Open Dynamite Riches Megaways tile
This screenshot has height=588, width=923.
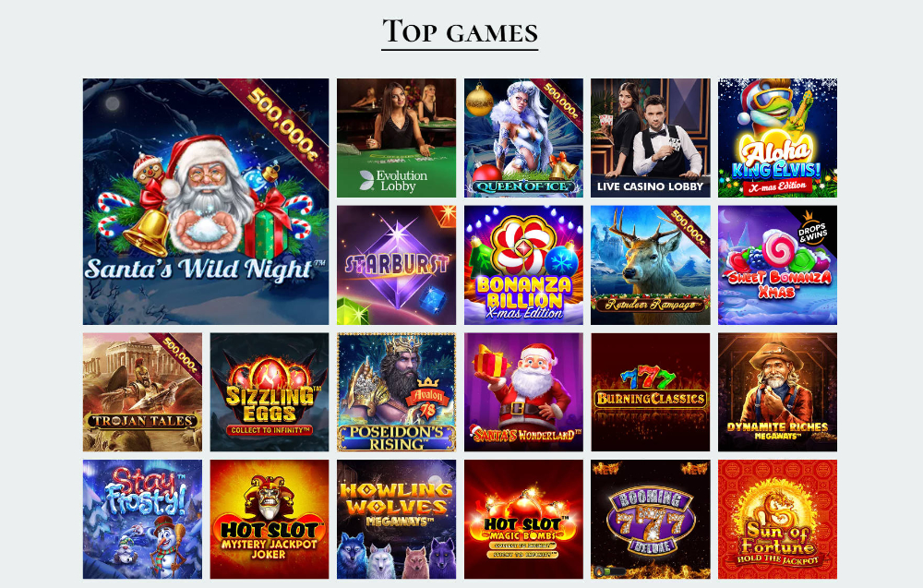(777, 392)
